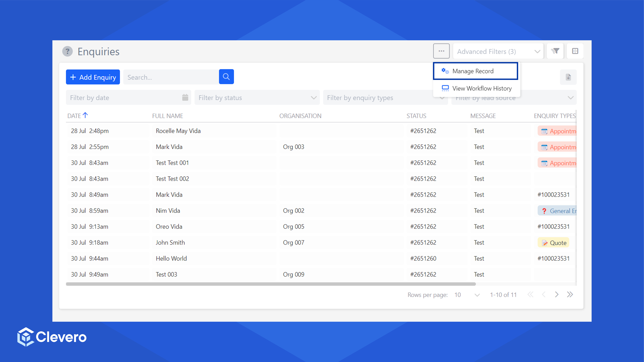Click the filter funnel icon
Screen dimensions: 644x362
[555, 51]
